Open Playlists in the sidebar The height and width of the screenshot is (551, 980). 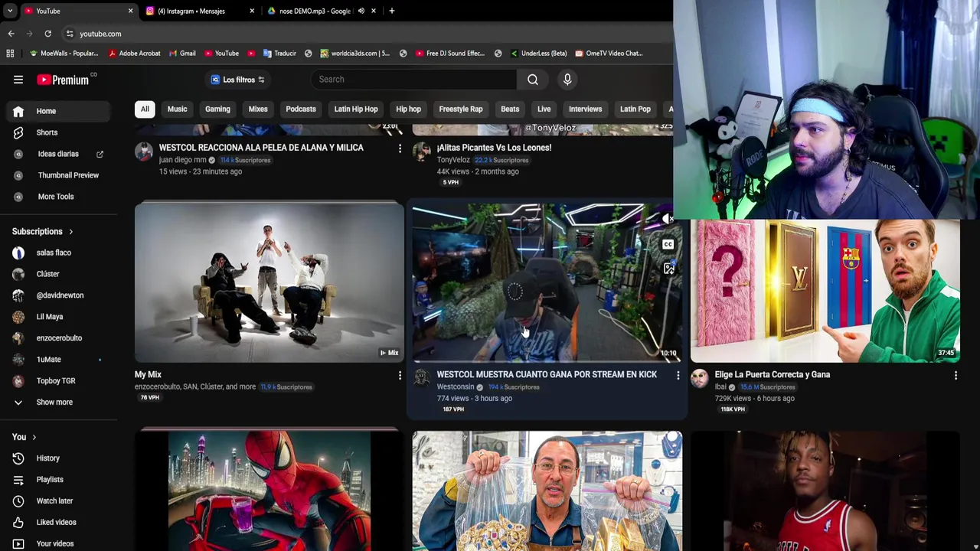point(58,480)
